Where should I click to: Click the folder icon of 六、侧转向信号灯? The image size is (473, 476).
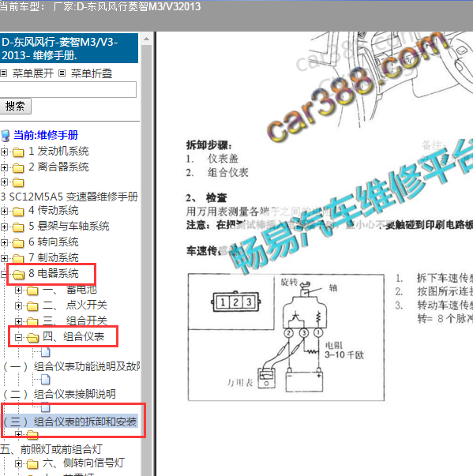point(32,464)
